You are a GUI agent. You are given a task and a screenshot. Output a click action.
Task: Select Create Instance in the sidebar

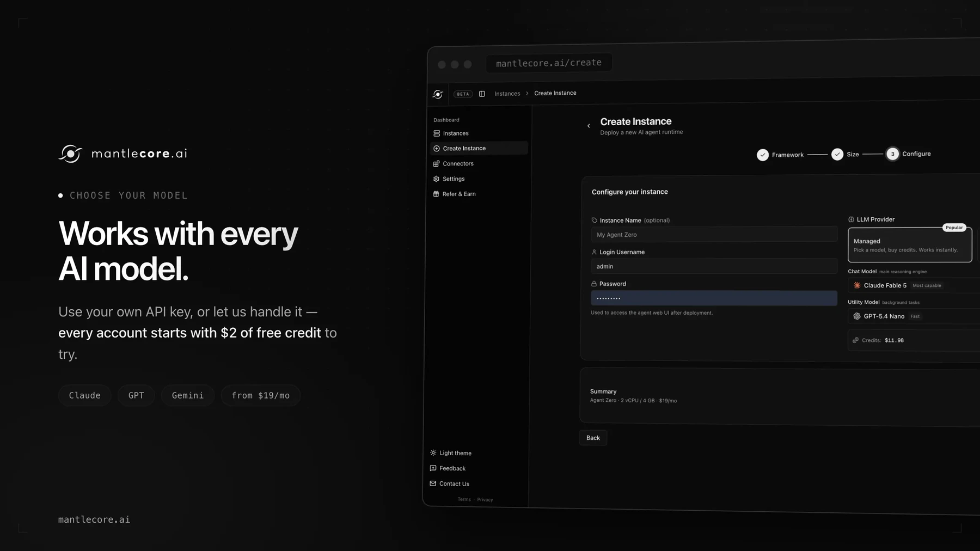pyautogui.click(x=479, y=148)
